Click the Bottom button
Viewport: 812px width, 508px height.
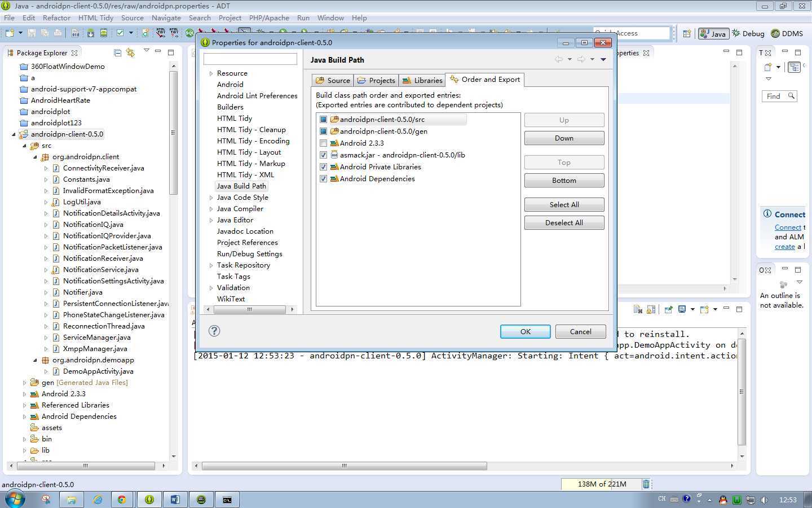pos(564,181)
